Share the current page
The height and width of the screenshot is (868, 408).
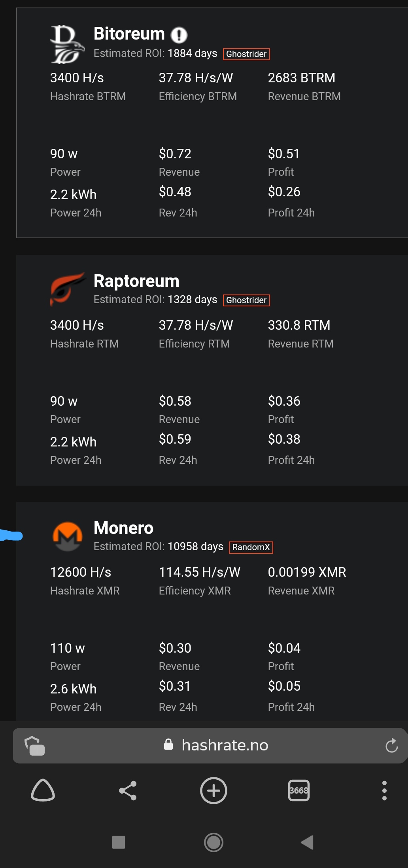point(128,790)
